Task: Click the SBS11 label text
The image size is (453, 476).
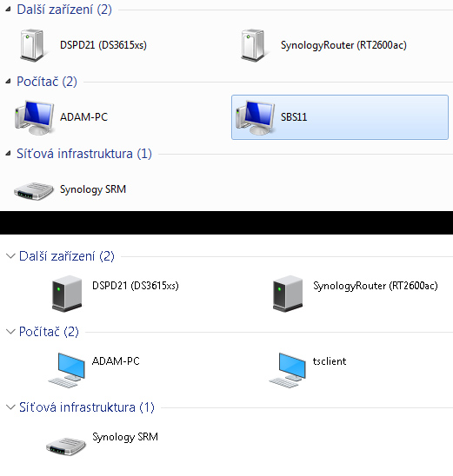Action: pos(294,117)
